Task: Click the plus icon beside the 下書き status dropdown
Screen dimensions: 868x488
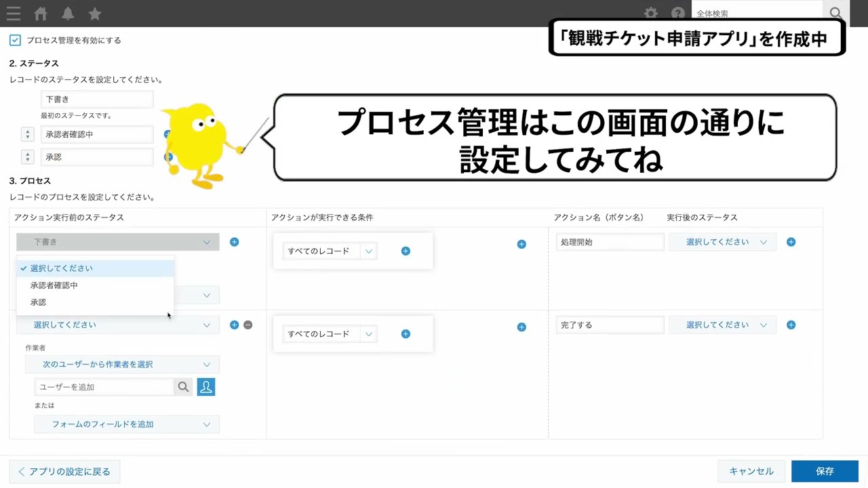Action: tap(234, 242)
